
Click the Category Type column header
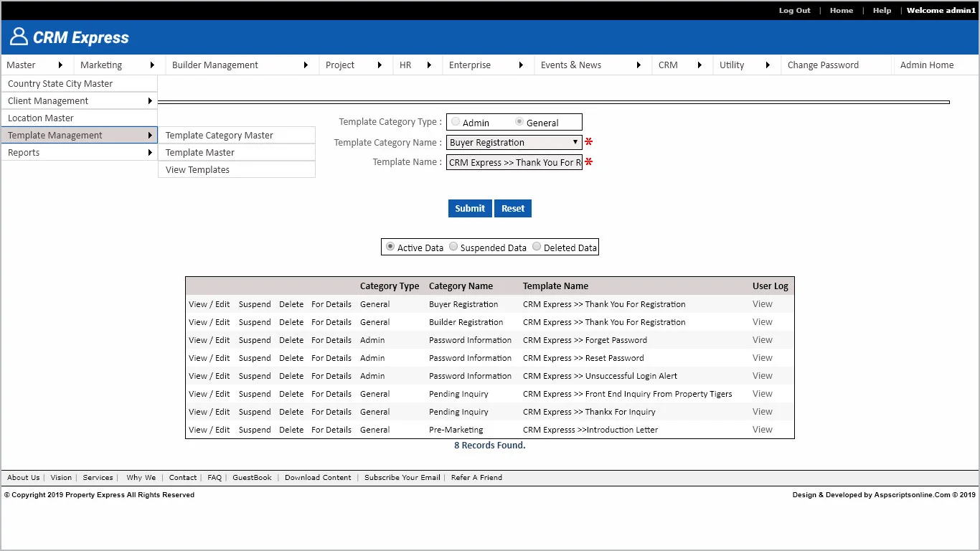390,286
